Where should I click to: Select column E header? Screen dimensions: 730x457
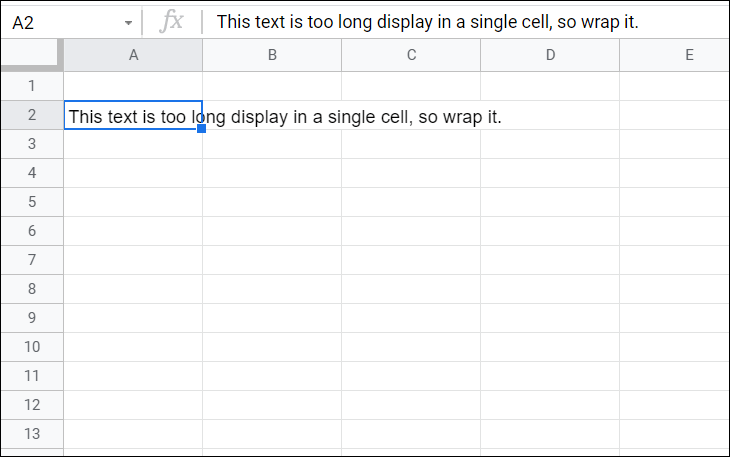click(x=675, y=55)
